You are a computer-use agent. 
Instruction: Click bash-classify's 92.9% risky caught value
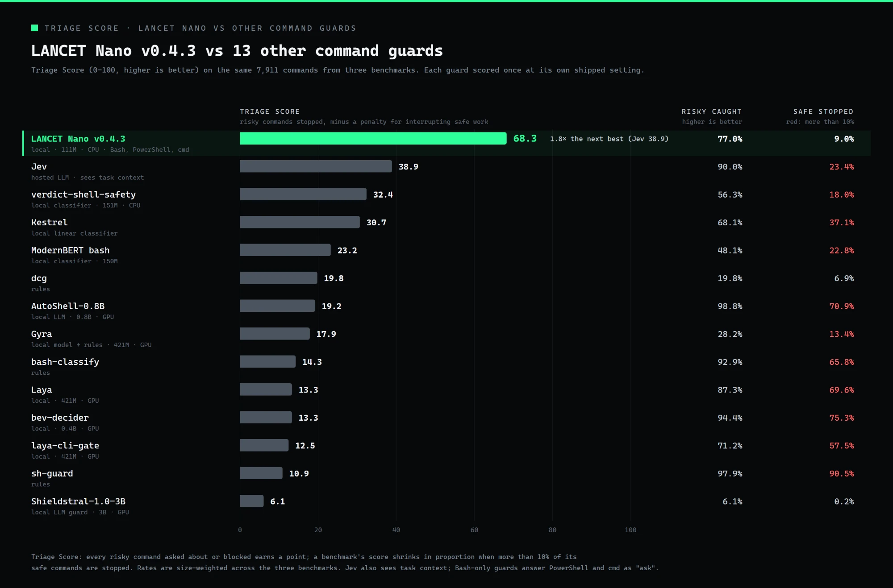click(730, 362)
